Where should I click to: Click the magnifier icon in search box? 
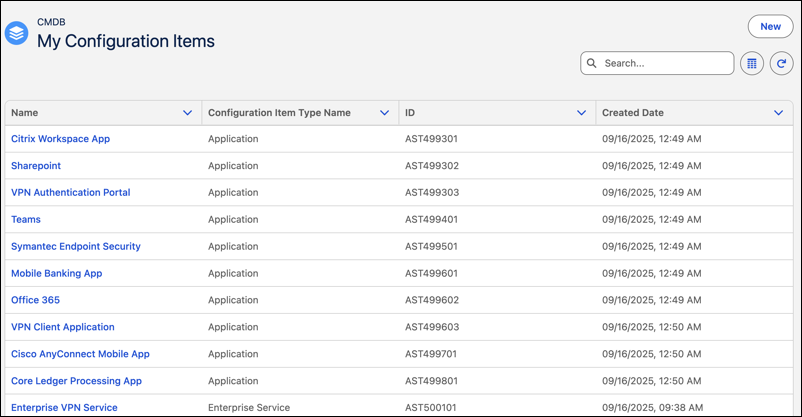pyautogui.click(x=592, y=63)
